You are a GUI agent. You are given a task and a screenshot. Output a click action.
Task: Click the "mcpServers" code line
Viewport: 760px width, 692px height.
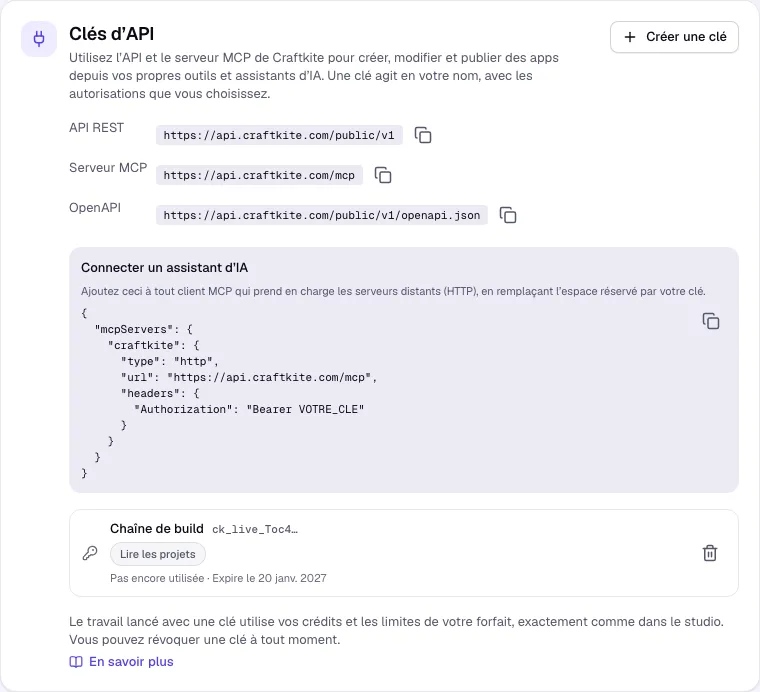143,330
